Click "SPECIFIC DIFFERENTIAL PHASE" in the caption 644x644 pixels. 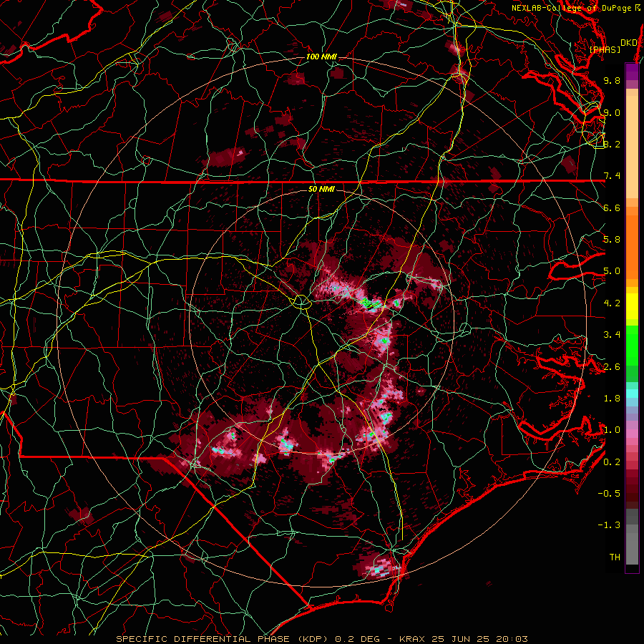pos(204,639)
